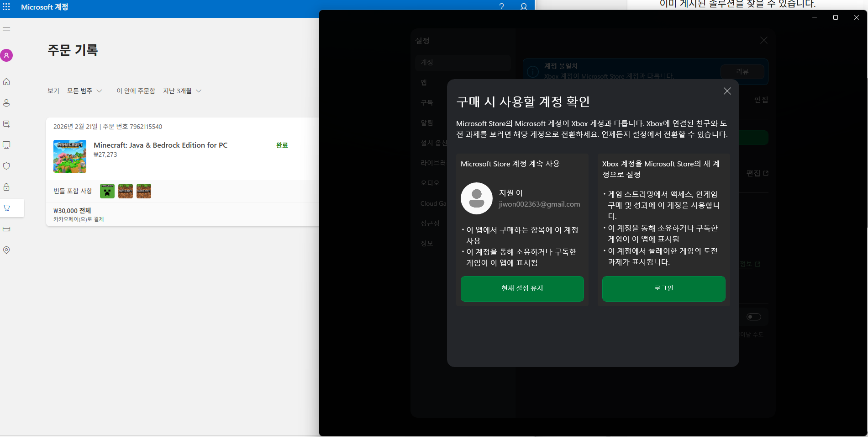Click the third Minecraft bundle item icon

pyautogui.click(x=144, y=191)
